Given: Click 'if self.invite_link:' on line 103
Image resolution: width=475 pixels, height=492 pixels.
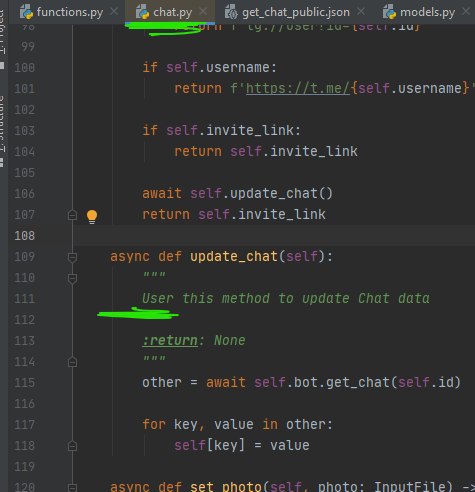Looking at the screenshot, I should 222,131.
